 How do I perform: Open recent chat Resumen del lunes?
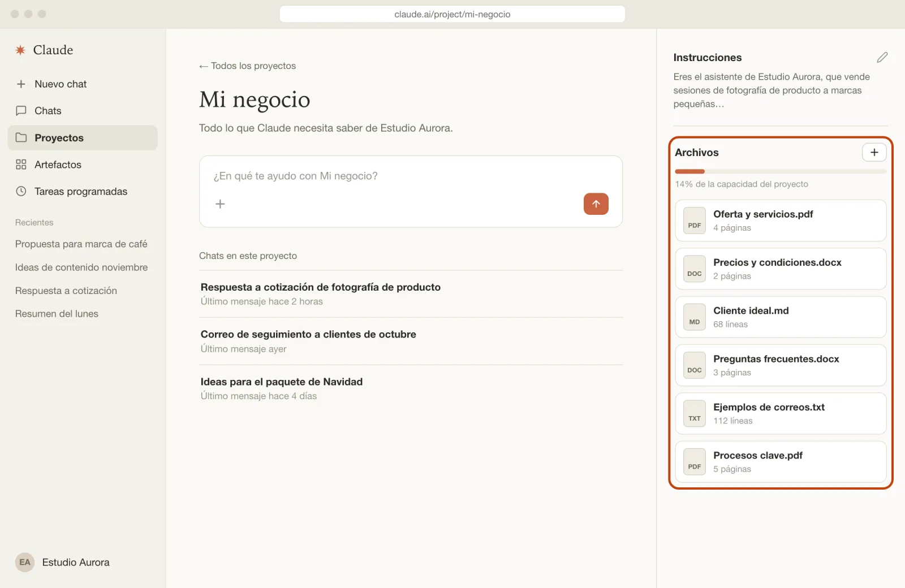tap(57, 314)
